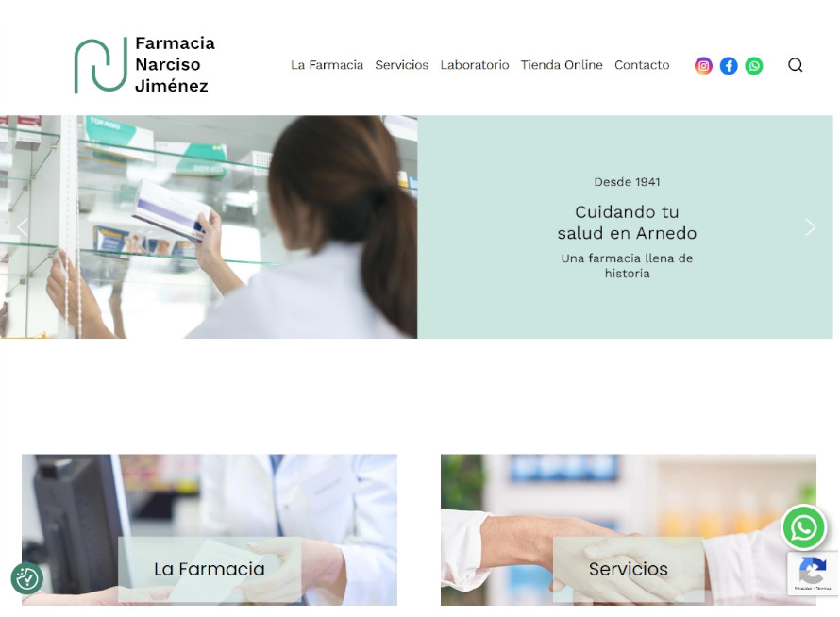Open the Instagram profile icon
The width and height of the screenshot is (840, 617).
click(703, 66)
